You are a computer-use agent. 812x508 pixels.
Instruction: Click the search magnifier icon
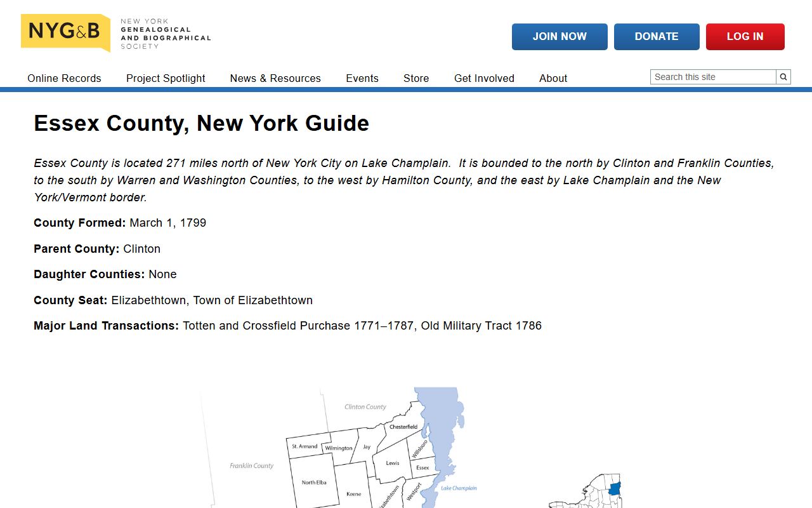[783, 77]
